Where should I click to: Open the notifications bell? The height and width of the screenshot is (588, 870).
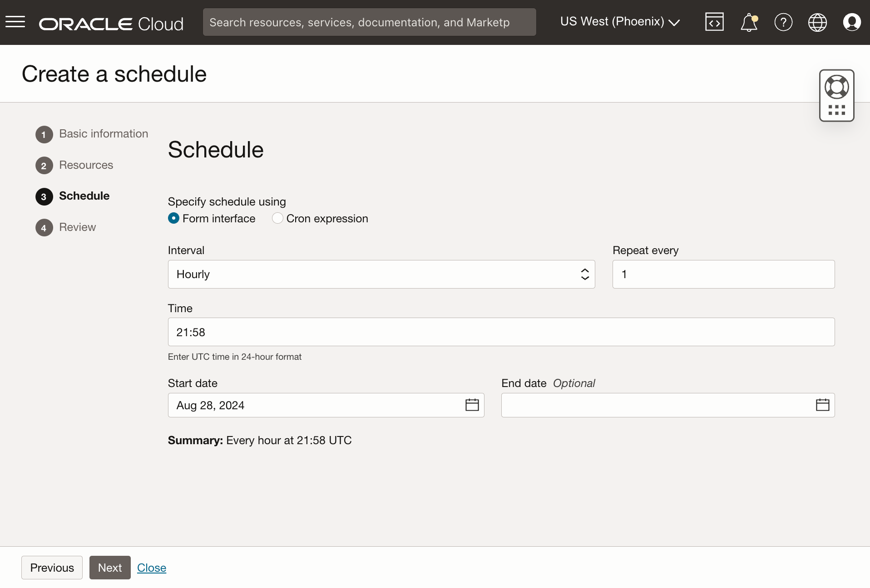(749, 22)
